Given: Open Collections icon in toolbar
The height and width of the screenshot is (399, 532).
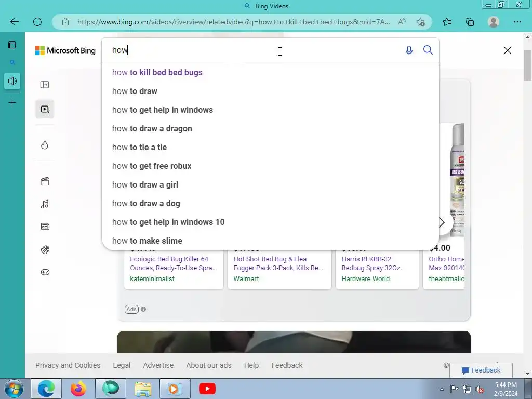Looking at the screenshot, I should (470, 22).
